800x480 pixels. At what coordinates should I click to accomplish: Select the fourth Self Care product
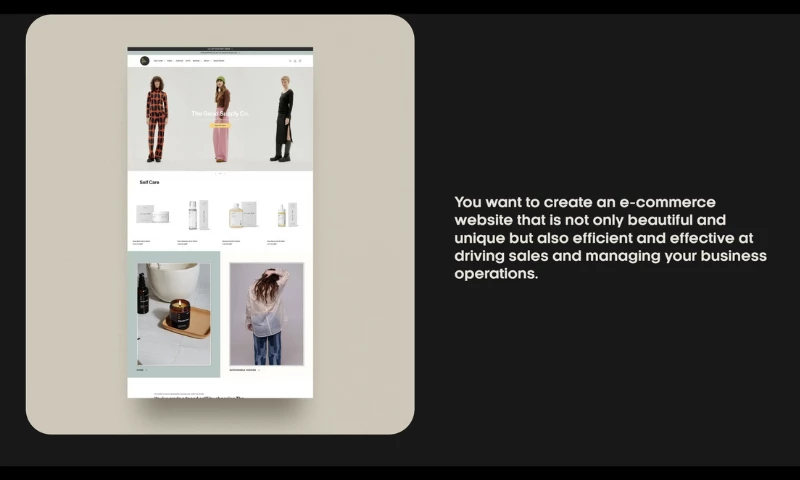(286, 215)
